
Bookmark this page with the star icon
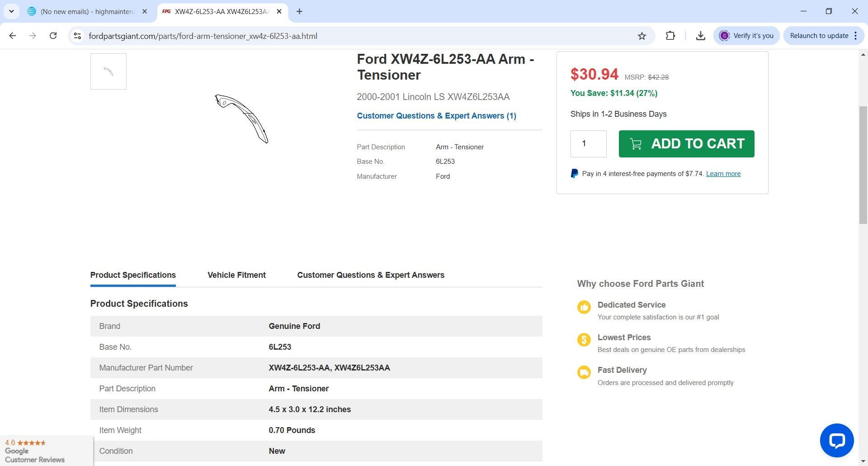[x=642, y=36]
